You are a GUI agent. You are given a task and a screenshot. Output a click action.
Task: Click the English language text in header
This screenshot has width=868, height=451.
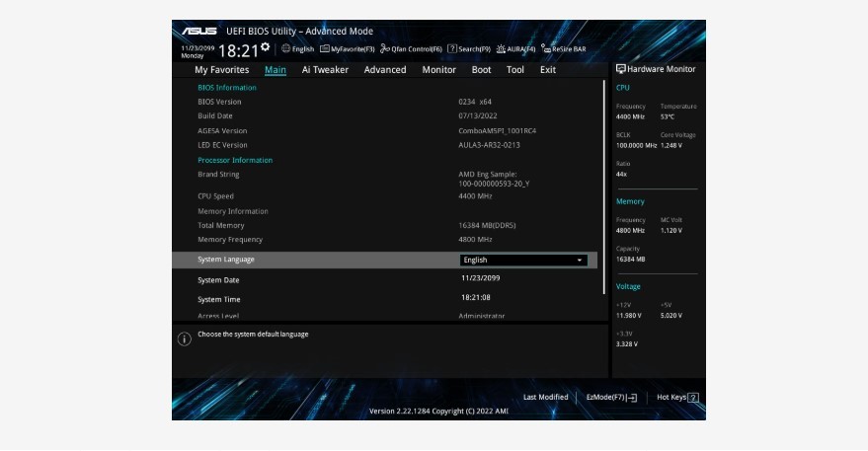coord(303,49)
